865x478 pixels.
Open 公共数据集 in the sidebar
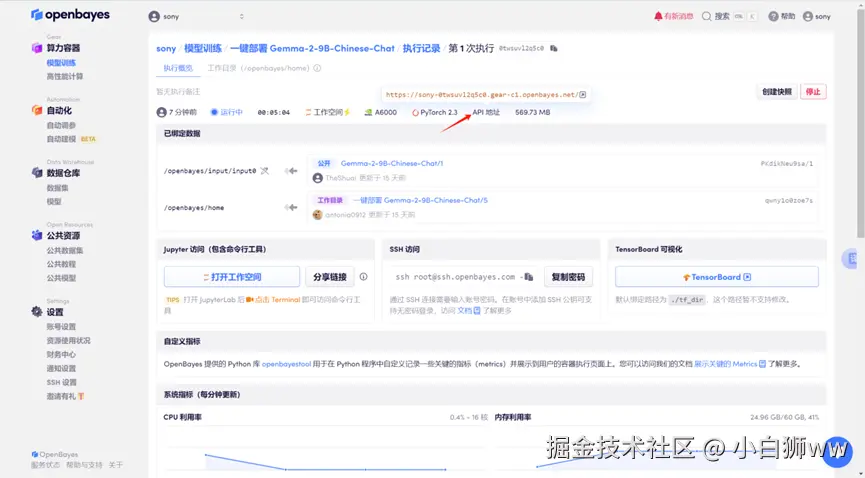[x=65, y=251]
